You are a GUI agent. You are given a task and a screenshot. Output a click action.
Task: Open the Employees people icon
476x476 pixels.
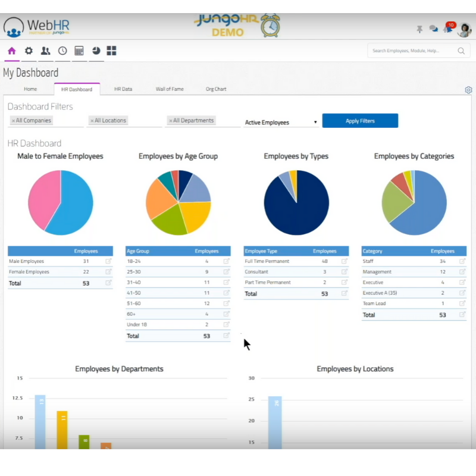46,51
